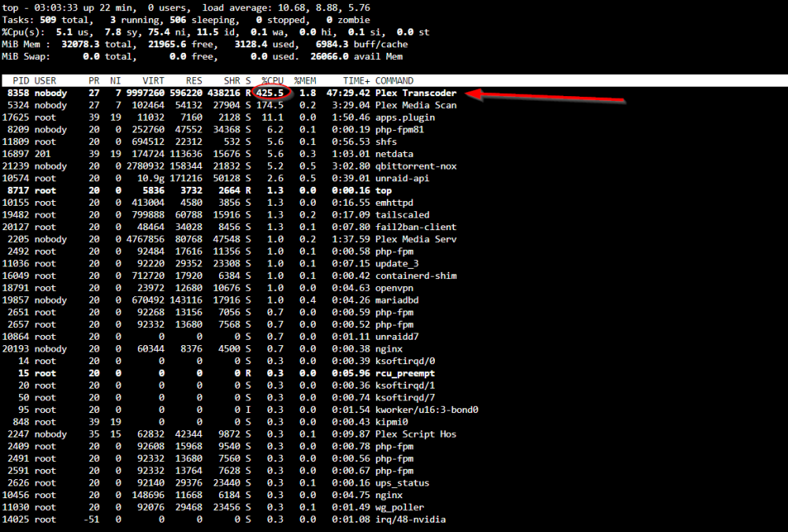Click the unraidd7 command entry
This screenshot has height=532, width=788.
397,337
